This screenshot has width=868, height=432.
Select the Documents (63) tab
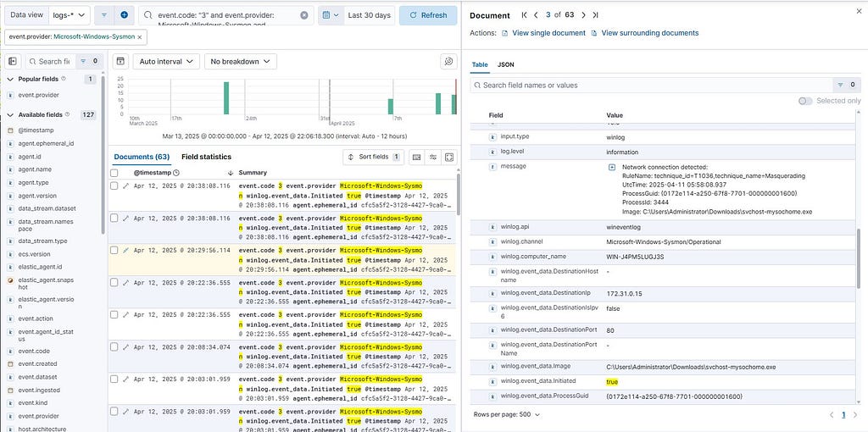click(x=142, y=157)
